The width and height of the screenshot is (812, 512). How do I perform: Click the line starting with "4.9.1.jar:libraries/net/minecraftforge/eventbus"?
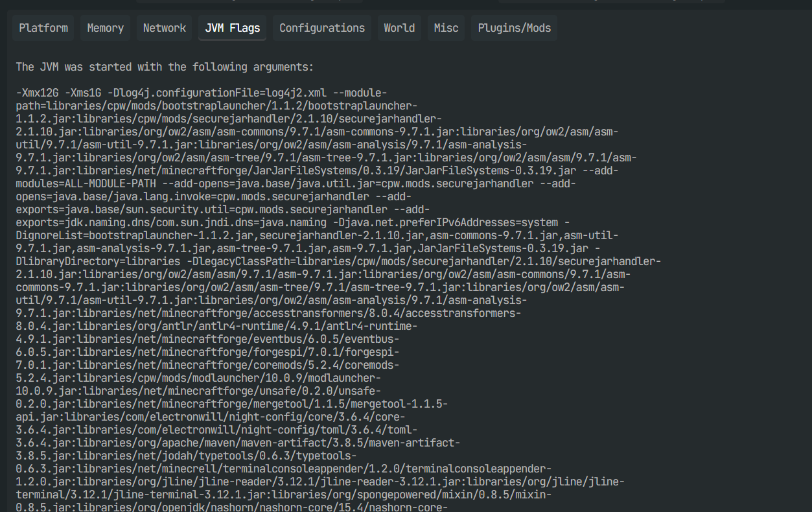(208, 339)
